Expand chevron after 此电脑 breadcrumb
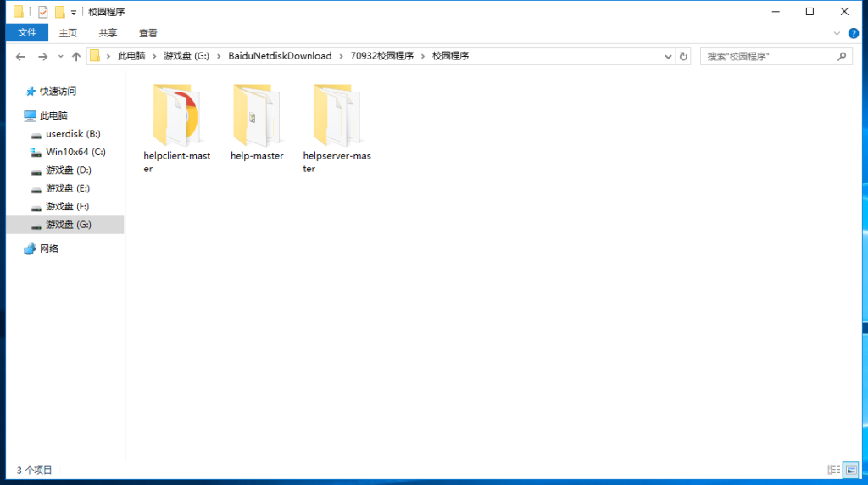Screen dimensions: 868x485 (x=154, y=56)
